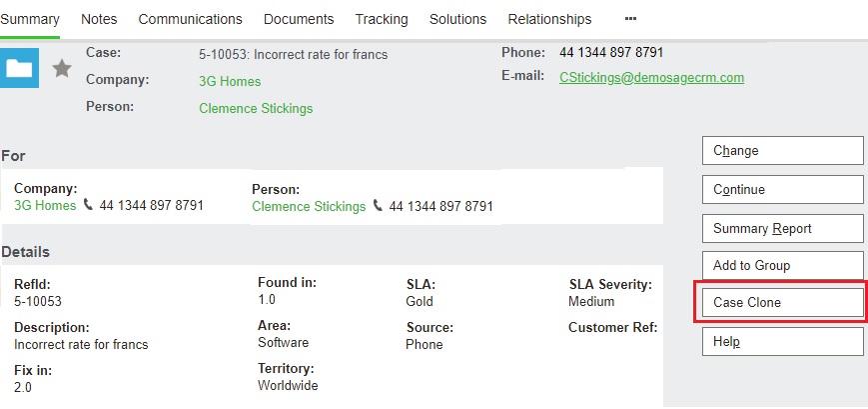Screen dimensions: 868x409
Task: Open the more tabs ellipsis menu
Action: (630, 19)
